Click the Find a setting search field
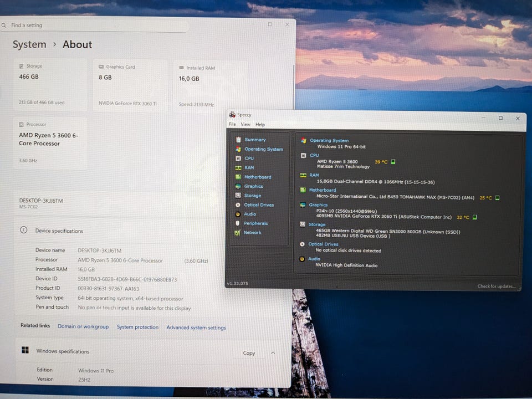The width and height of the screenshot is (532, 399). point(94,25)
